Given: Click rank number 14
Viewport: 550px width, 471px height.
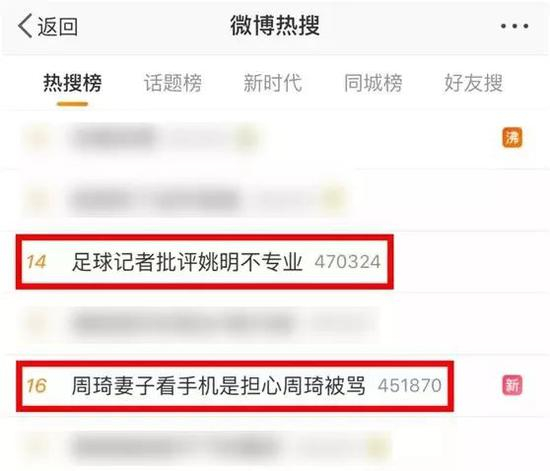Looking at the screenshot, I should click(x=36, y=262).
